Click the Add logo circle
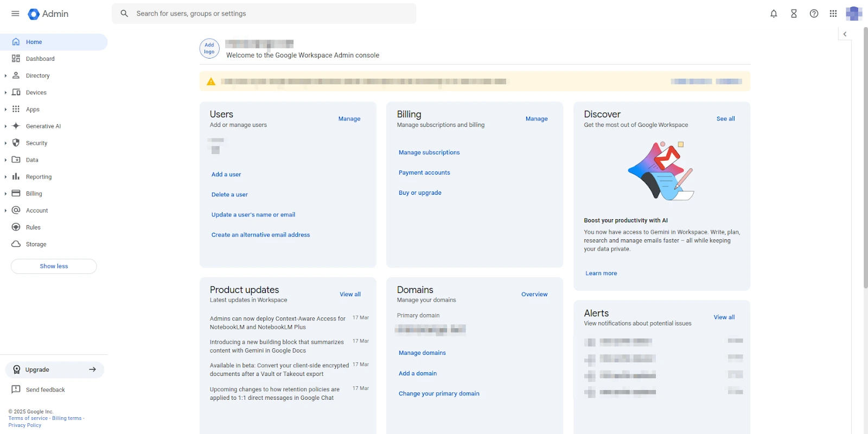Viewport: 868px width, 434px height. [x=209, y=48]
